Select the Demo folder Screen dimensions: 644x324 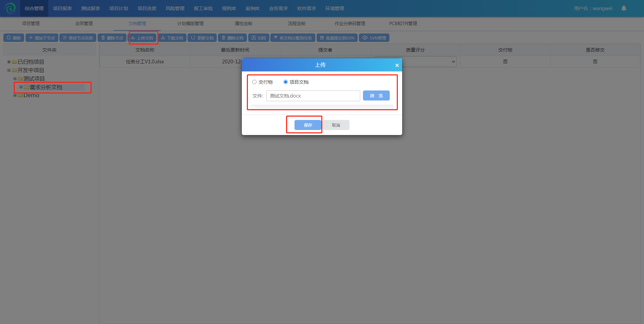(x=31, y=95)
